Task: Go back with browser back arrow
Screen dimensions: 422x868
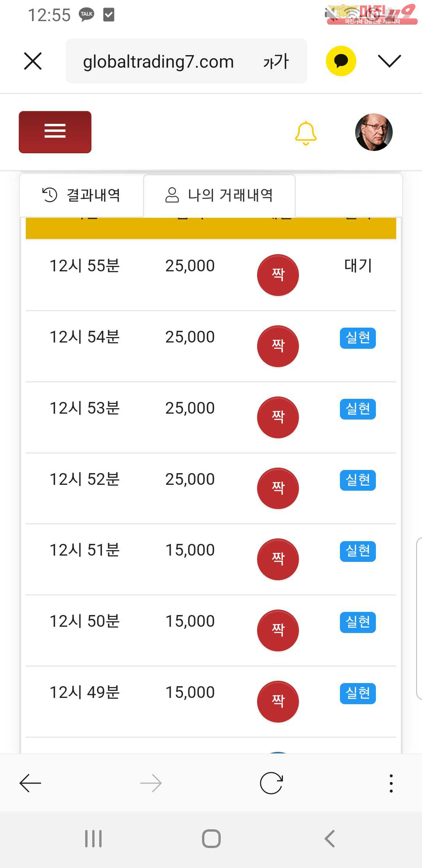Action: pyautogui.click(x=30, y=783)
